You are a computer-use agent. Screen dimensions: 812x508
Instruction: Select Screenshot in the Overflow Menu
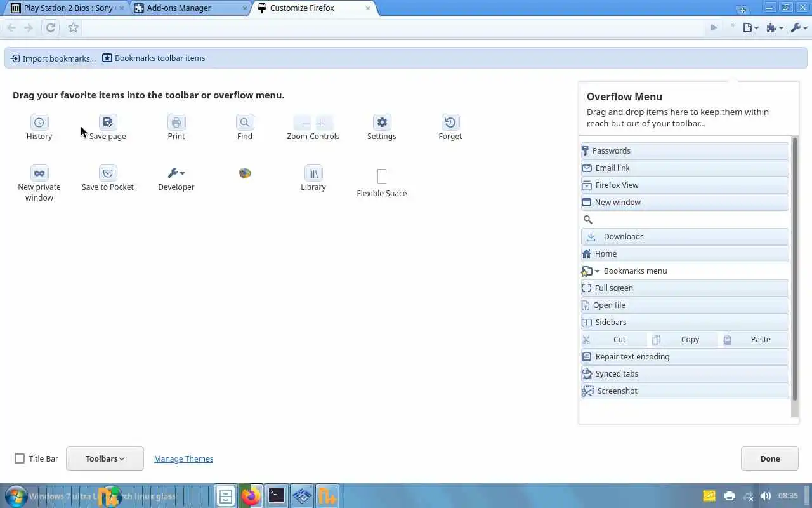click(684, 391)
